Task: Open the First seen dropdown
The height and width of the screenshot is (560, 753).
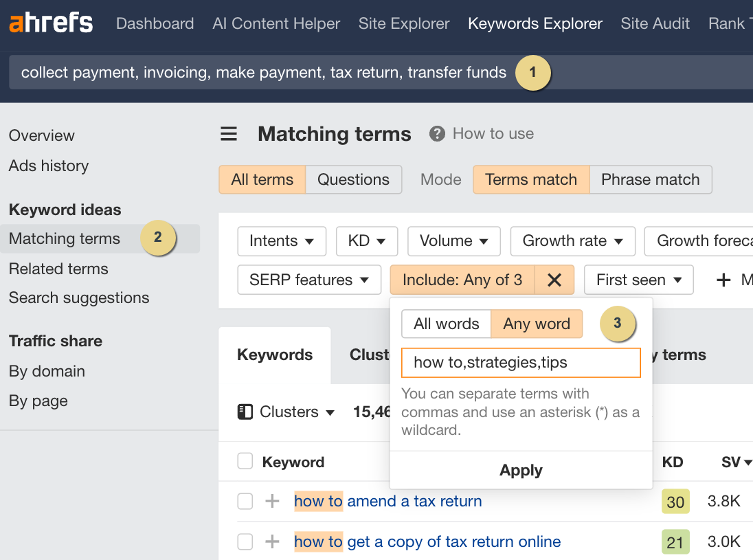Action: coord(639,280)
